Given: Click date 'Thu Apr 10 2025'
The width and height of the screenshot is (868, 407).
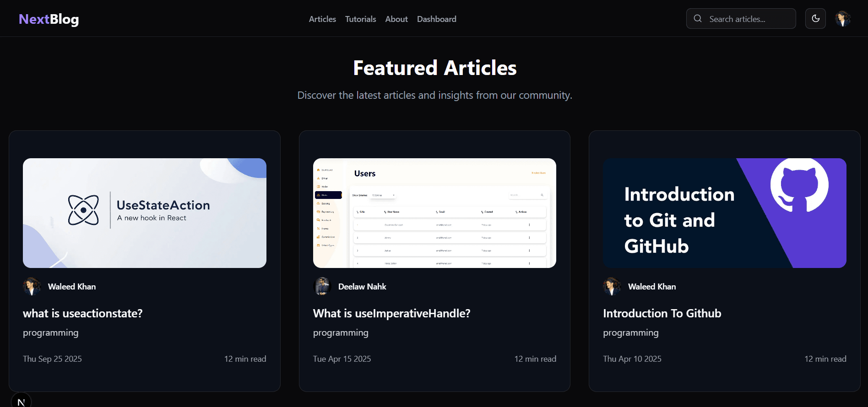Looking at the screenshot, I should click(632, 359).
